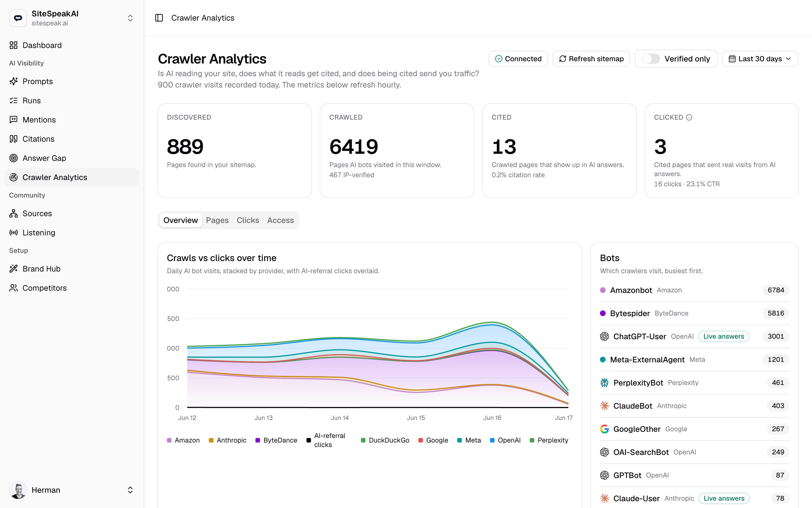812x508 pixels.
Task: Click the Competitors people icon
Action: point(14,288)
